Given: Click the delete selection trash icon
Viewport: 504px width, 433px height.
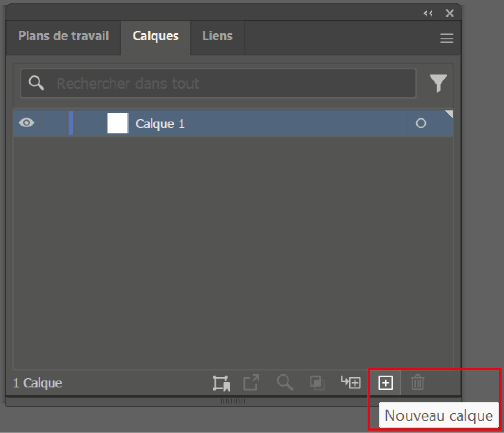Looking at the screenshot, I should tap(417, 383).
